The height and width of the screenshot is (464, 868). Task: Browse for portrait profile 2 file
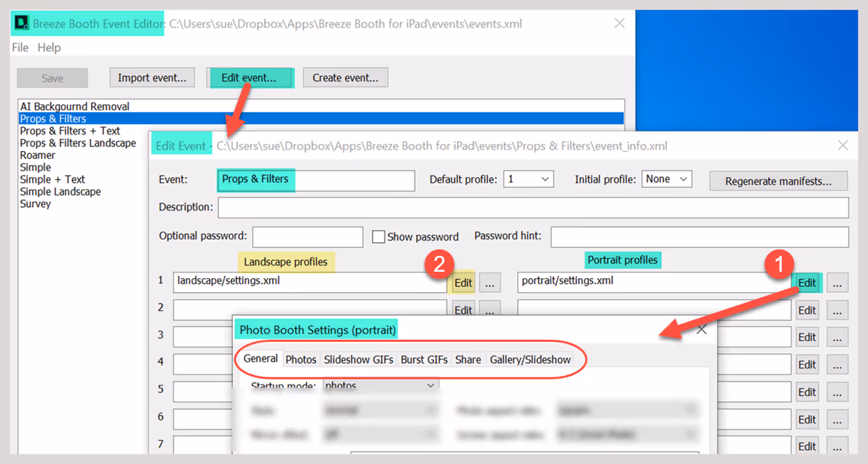pos(837,311)
